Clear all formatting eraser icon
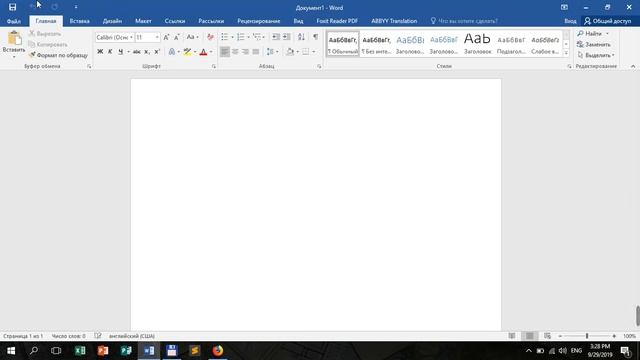The height and width of the screenshot is (360, 640). [210, 37]
